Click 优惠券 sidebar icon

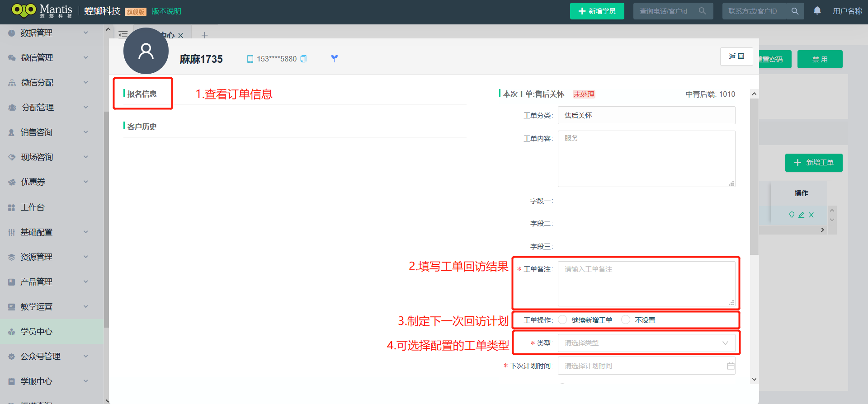coord(12,182)
